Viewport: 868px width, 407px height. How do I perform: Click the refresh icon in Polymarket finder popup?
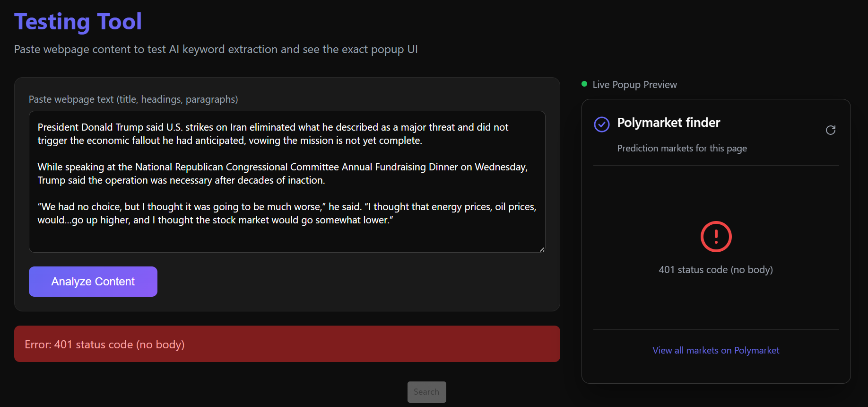pos(830,130)
